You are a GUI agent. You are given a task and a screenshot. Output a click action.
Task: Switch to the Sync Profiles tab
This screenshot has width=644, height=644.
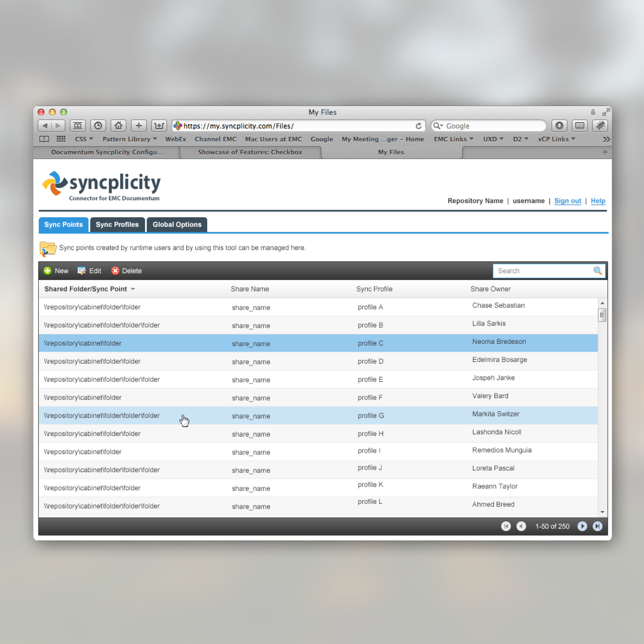click(x=117, y=224)
